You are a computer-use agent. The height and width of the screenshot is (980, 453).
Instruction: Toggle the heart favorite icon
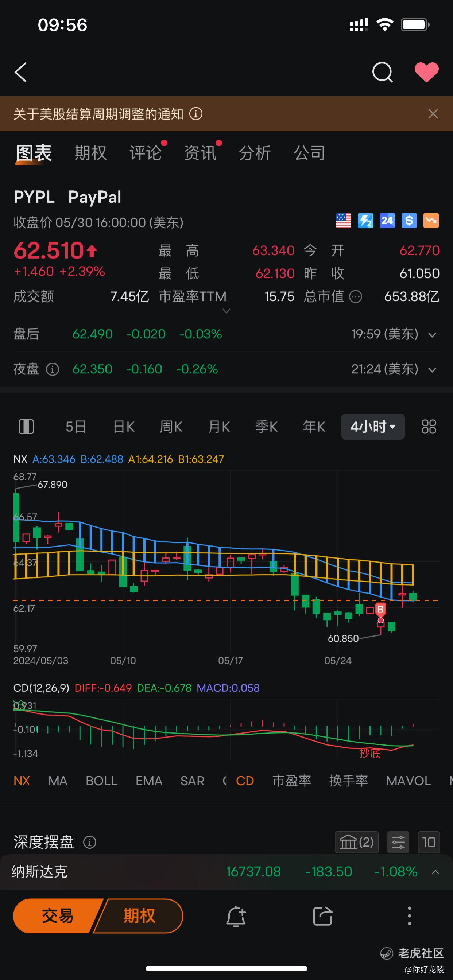point(426,72)
